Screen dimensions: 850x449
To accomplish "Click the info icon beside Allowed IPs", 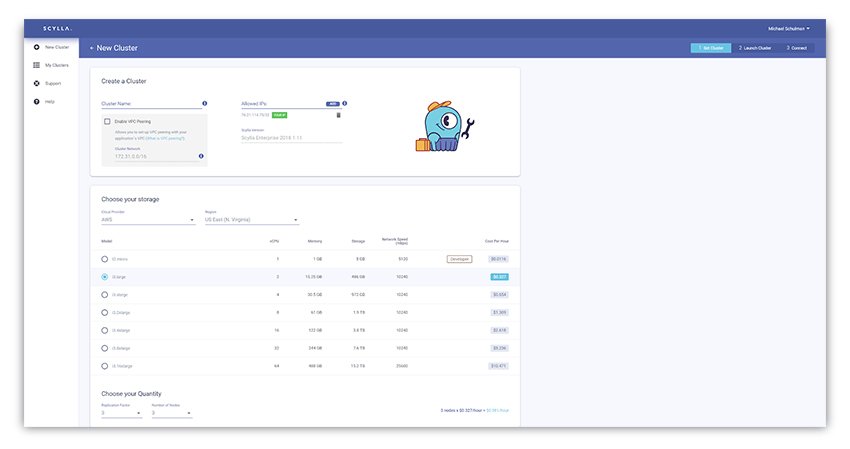I will tap(345, 103).
